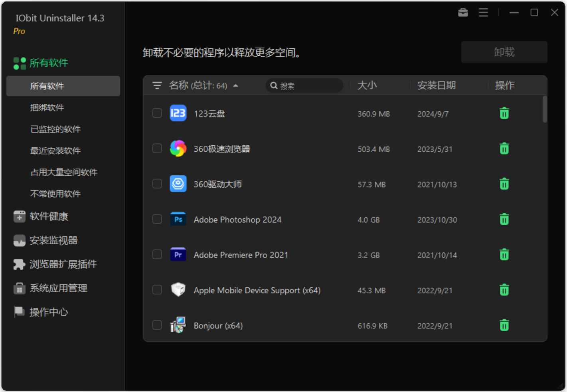
Task: Delete 123云盘 with its trash icon
Action: (x=504, y=113)
